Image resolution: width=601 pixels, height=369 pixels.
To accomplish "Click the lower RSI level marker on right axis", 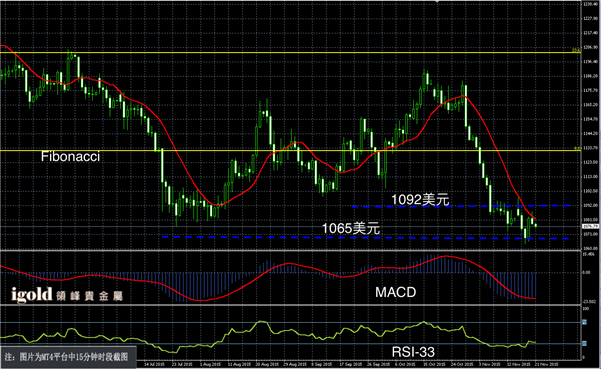I will point(585,344).
